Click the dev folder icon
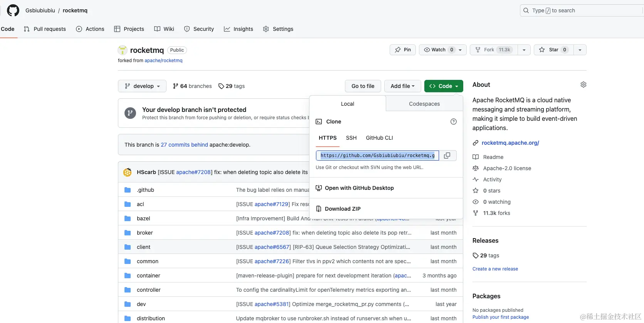This screenshot has height=323, width=644. (x=128, y=304)
